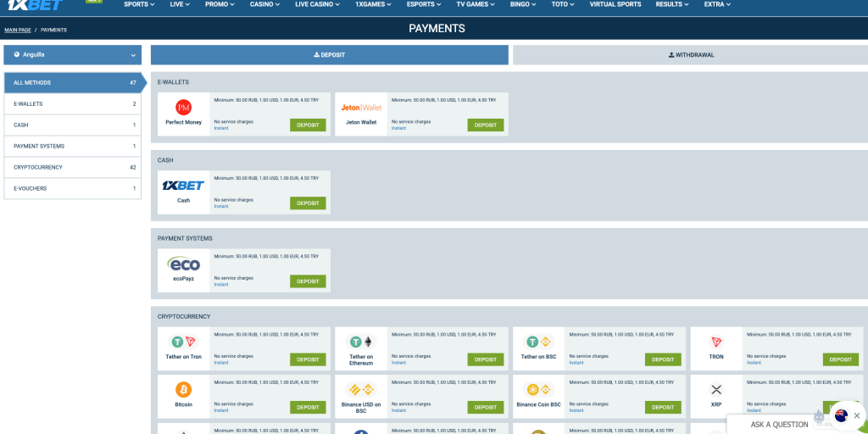Expand the TV GAMES menu
868x434 pixels.
click(x=476, y=4)
